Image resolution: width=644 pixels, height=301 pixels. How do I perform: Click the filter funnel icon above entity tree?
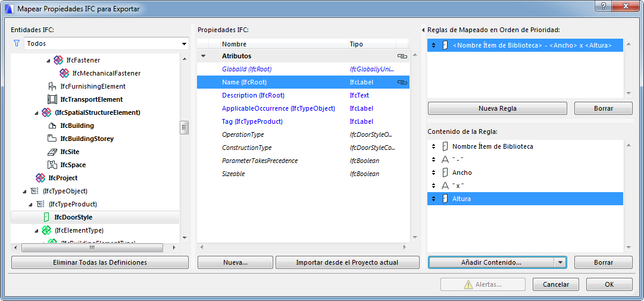[x=17, y=43]
